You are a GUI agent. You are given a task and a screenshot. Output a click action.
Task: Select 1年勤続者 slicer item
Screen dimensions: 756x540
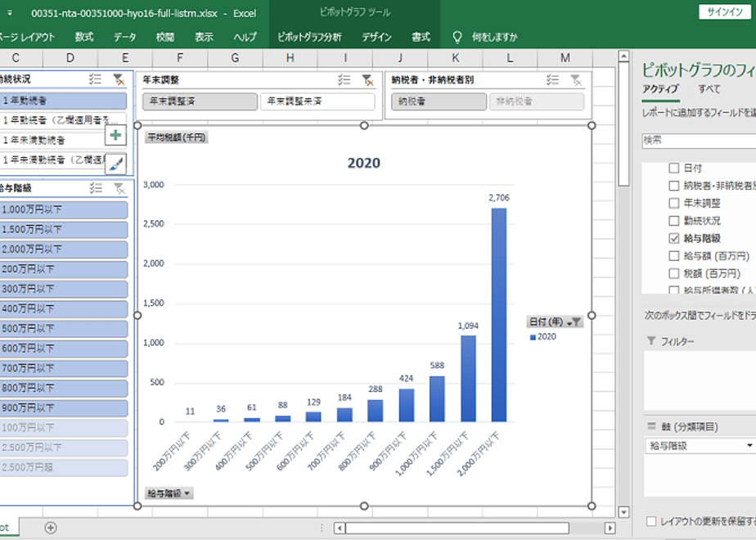64,101
